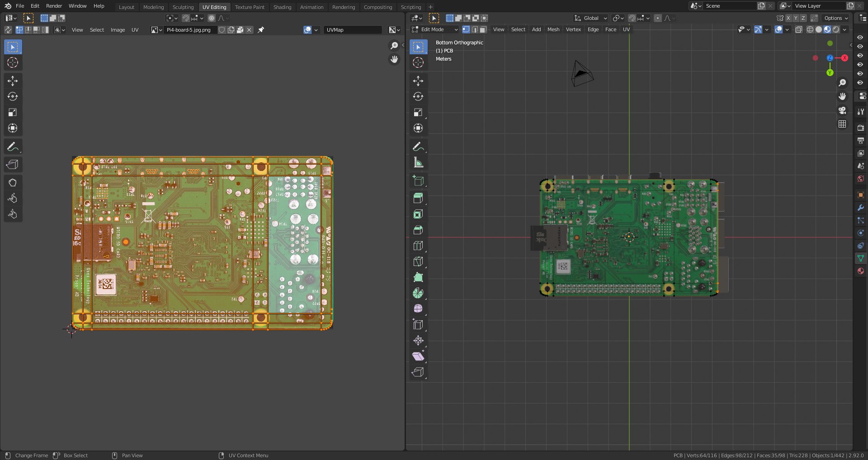
Task: Switch to orthographic/perspective grid view icon
Action: pos(842,124)
